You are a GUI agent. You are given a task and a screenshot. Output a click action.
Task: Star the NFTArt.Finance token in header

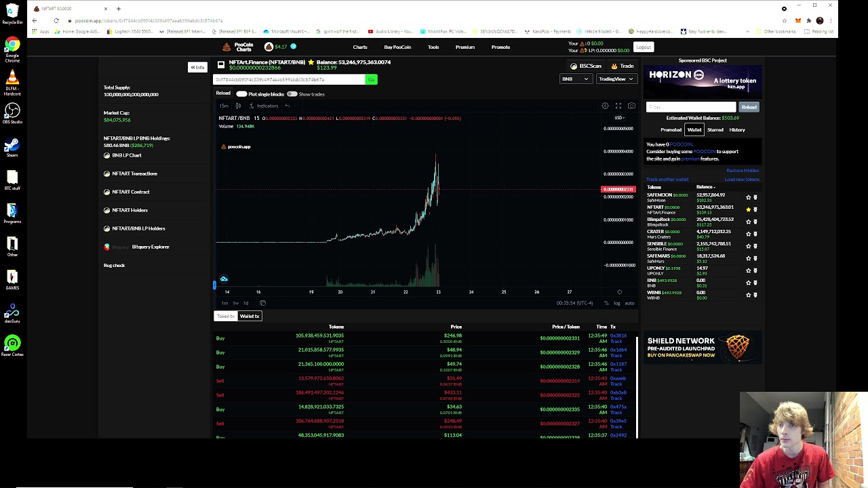(311, 62)
